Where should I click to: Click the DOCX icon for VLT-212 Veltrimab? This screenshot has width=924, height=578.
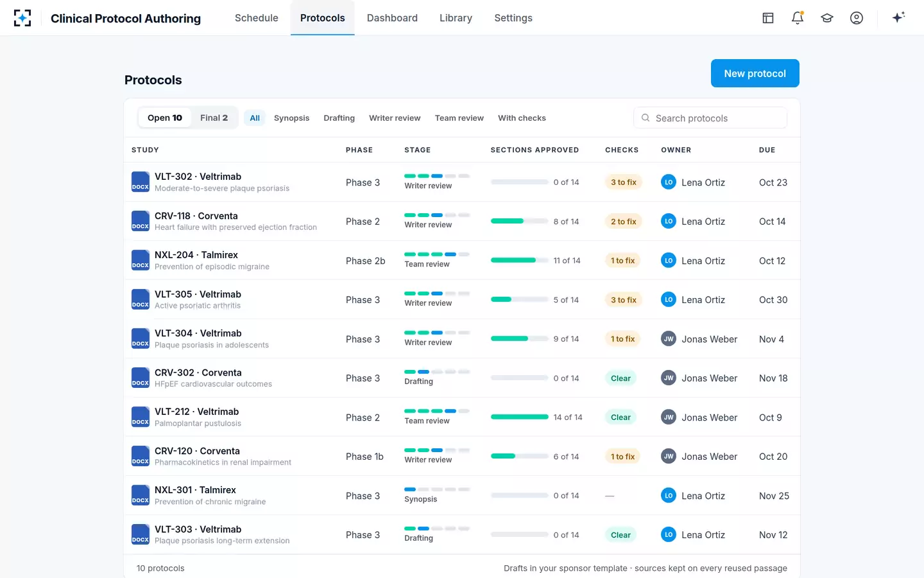(141, 417)
